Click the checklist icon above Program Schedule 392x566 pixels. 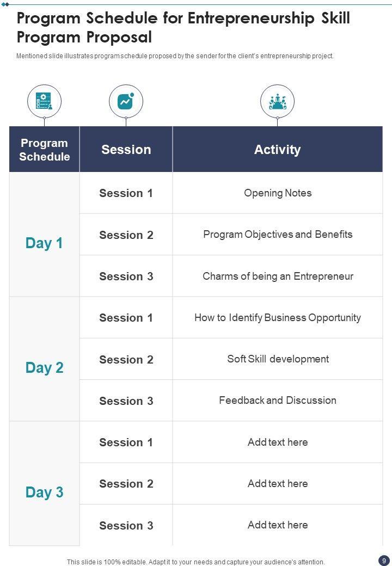pyautogui.click(x=44, y=101)
